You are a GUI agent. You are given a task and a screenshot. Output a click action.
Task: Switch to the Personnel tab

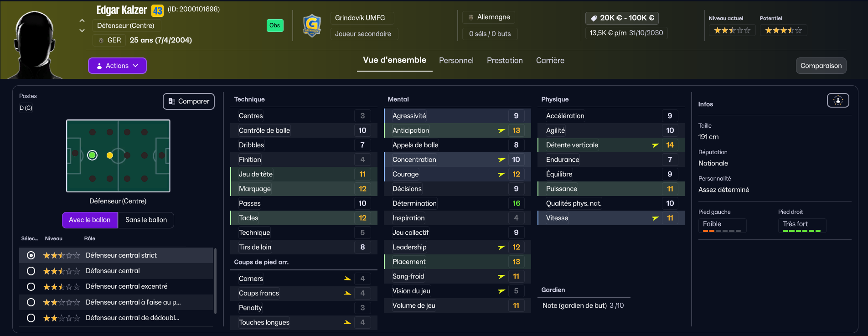(x=456, y=60)
